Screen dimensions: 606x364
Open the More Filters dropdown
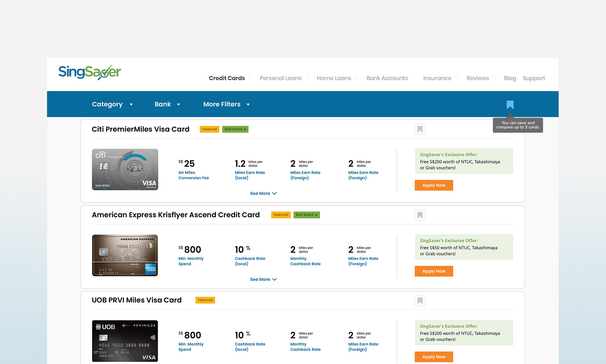[x=227, y=104]
